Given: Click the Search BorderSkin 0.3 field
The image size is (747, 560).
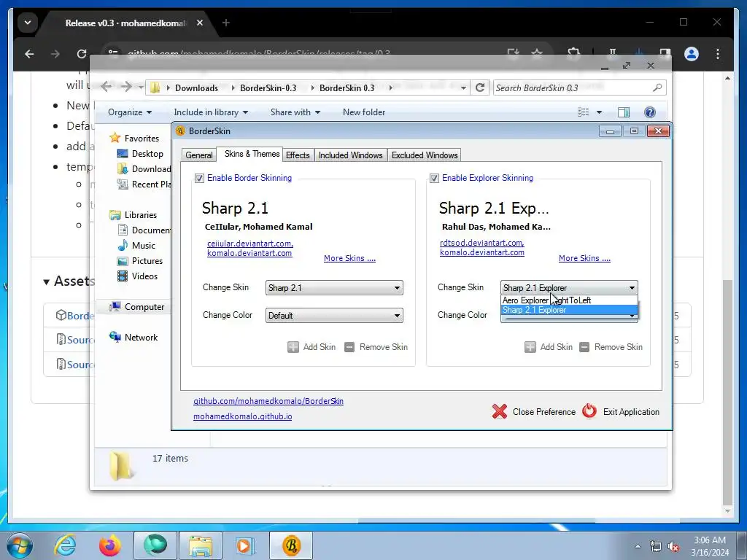Looking at the screenshot, I should tap(578, 87).
